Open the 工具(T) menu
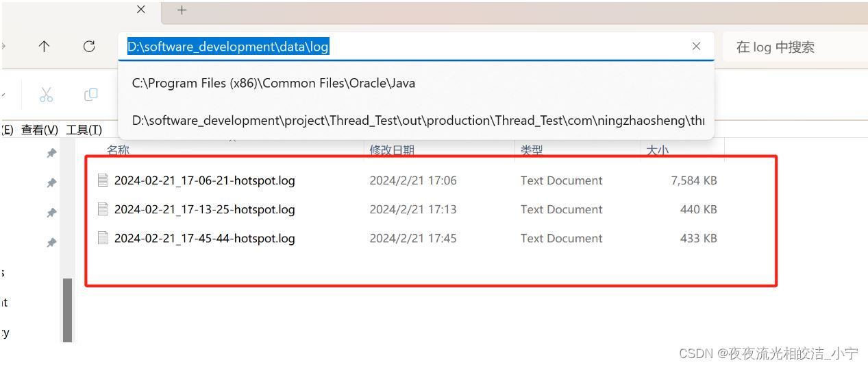 (x=84, y=130)
